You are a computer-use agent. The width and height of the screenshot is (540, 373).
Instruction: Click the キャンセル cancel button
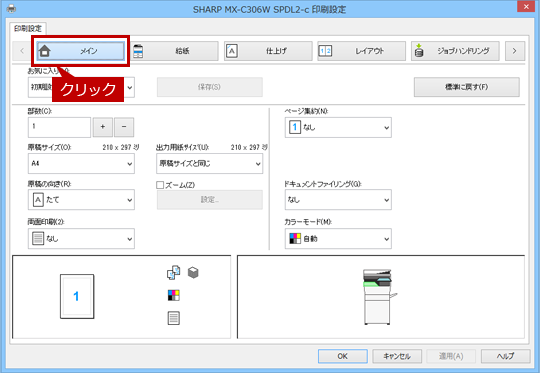[x=397, y=356]
